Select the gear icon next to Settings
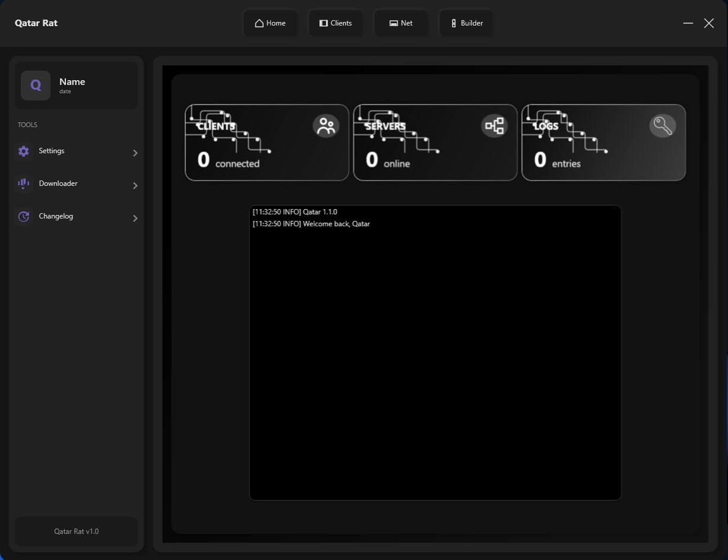The height and width of the screenshot is (560, 728). point(23,151)
